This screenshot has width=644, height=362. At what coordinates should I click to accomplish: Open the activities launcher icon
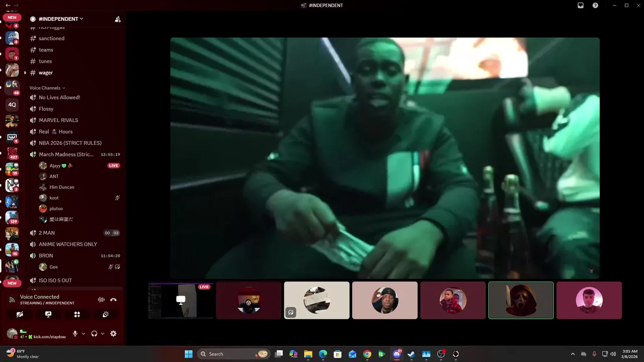[77, 314]
